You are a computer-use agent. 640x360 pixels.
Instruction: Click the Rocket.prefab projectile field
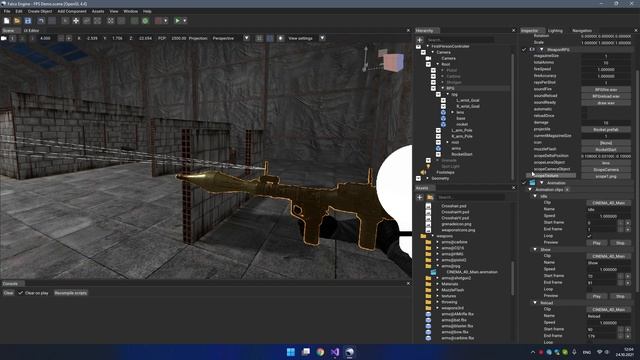coord(606,129)
